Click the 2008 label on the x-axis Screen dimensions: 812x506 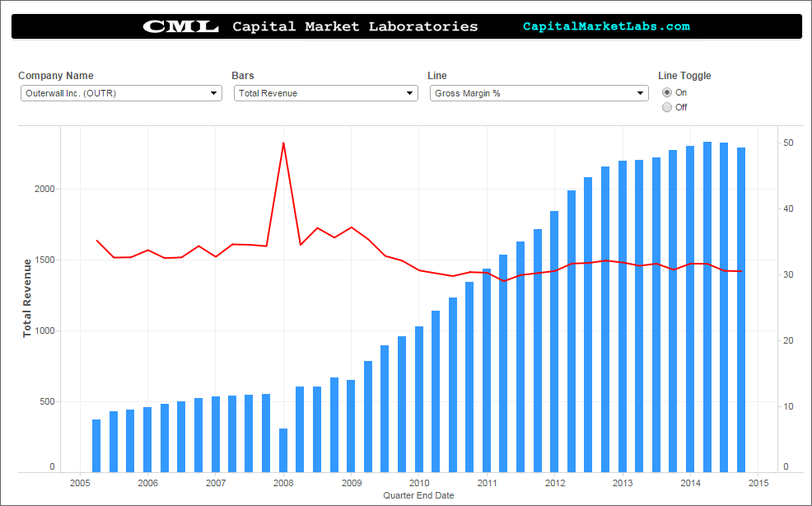[283, 483]
